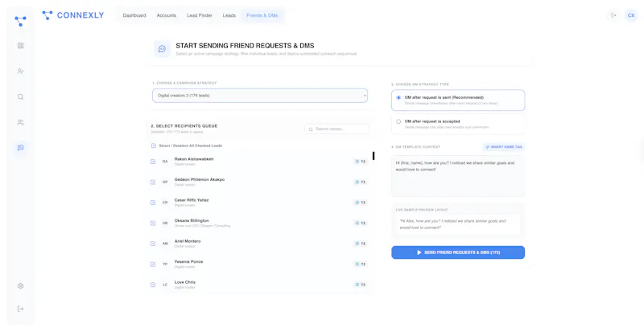Uncheck Rakan Alshawabkeh's checkbox
This screenshot has width=644, height=328.
[153, 162]
